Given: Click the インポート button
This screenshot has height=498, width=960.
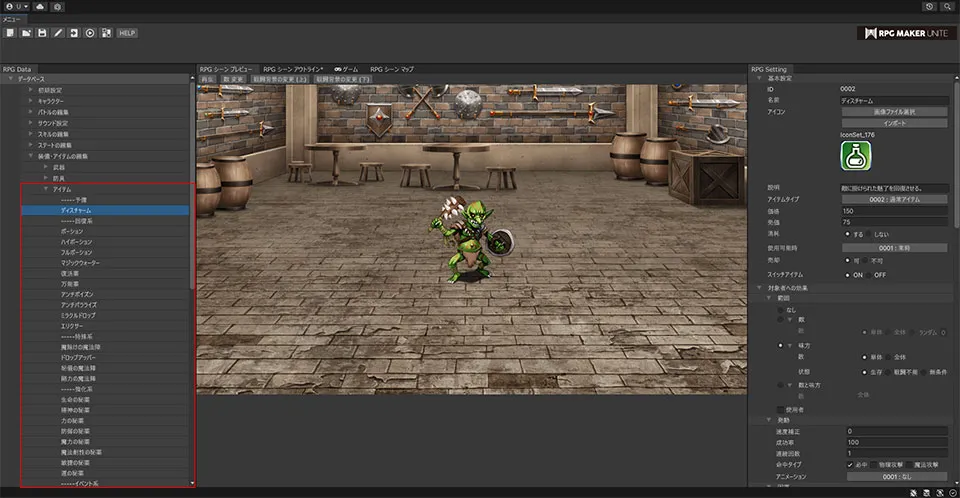Looking at the screenshot, I should pos(893,123).
